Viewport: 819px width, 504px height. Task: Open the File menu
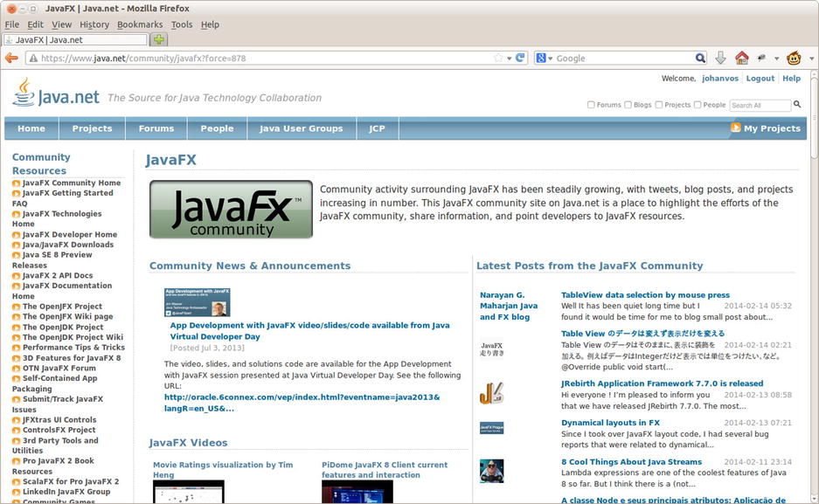tap(12, 24)
